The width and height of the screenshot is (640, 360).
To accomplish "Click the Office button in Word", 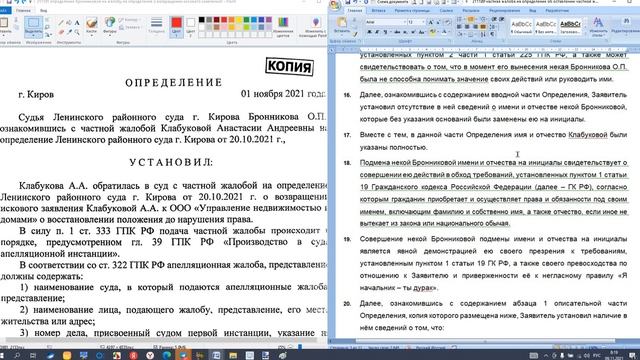I will pos(335,5).
